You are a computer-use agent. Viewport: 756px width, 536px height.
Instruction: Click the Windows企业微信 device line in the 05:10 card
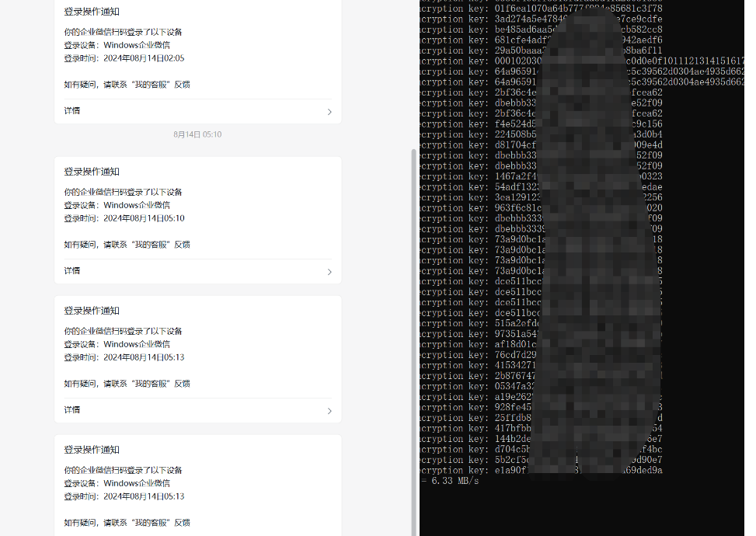coord(117,205)
